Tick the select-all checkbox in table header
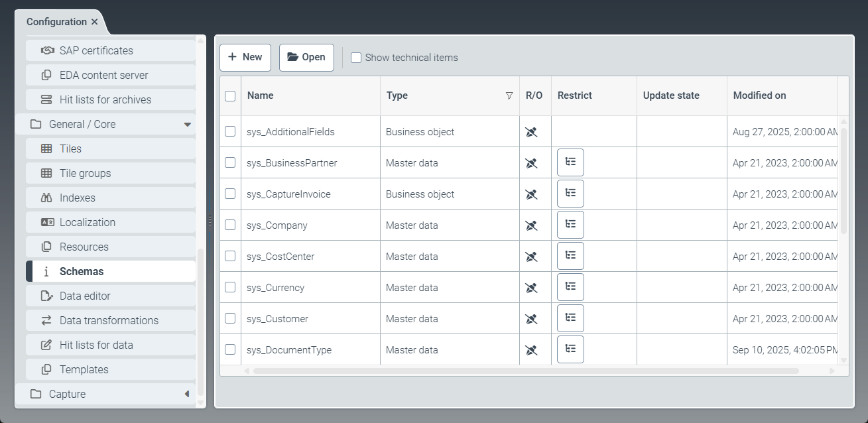The image size is (868, 423). tap(230, 95)
